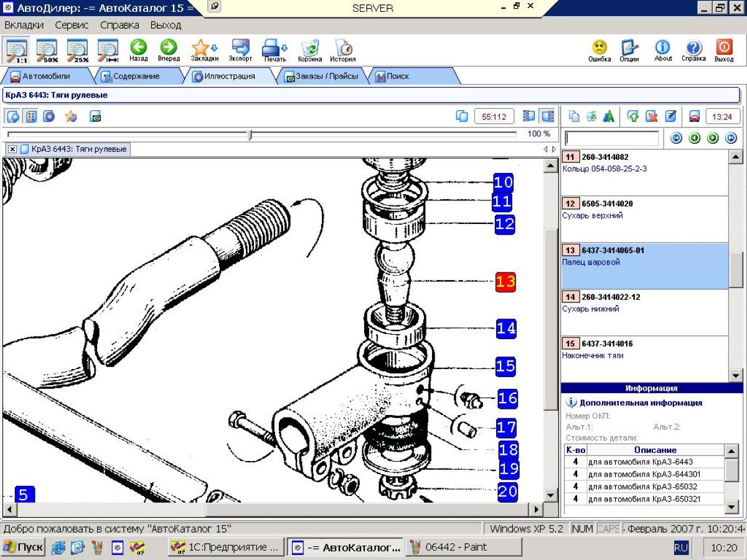Switch to the Поиск tab
This screenshot has width=747, height=560.
pyautogui.click(x=398, y=77)
